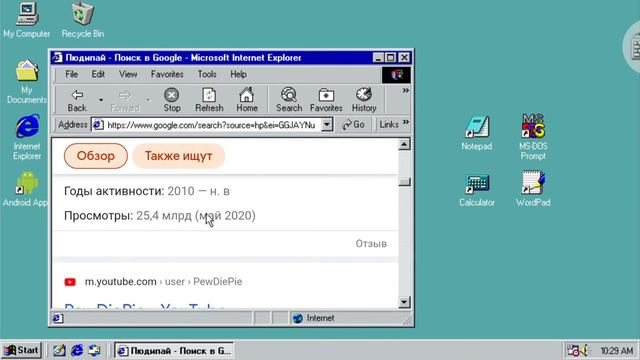Open the Search pane in Internet Explorer

(x=289, y=100)
